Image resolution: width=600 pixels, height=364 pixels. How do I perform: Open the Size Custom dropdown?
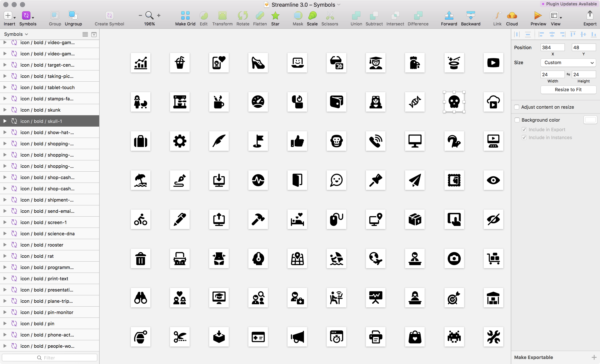(x=568, y=62)
